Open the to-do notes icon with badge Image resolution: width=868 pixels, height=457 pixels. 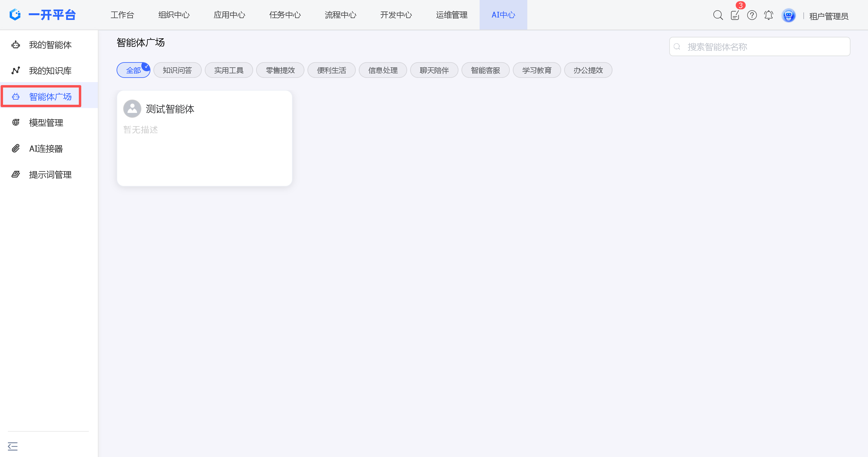pos(735,15)
